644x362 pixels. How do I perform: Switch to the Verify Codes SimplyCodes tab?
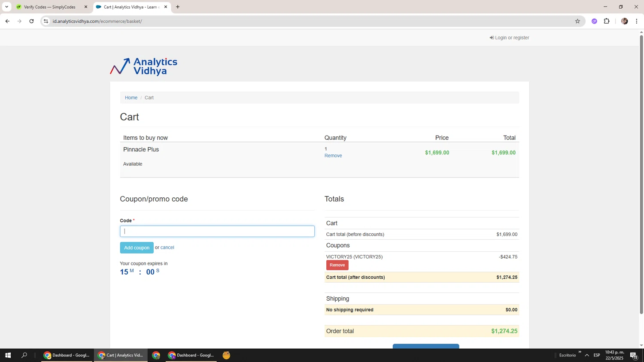49,7
